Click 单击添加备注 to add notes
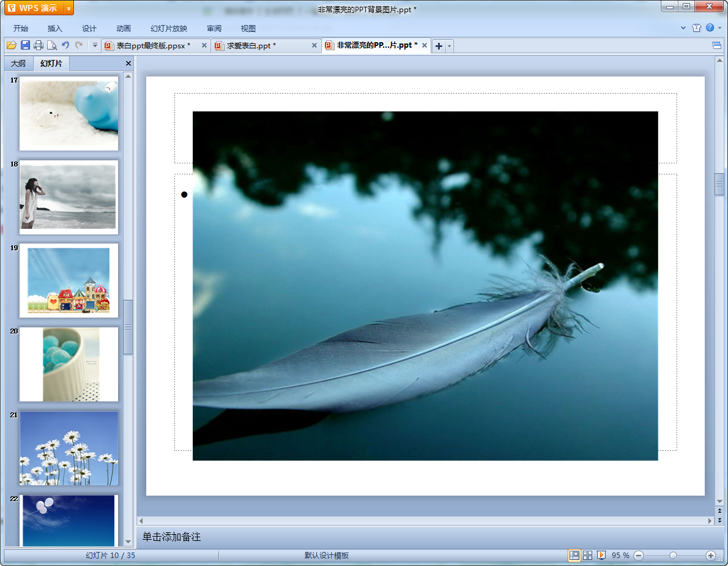 coord(172,537)
